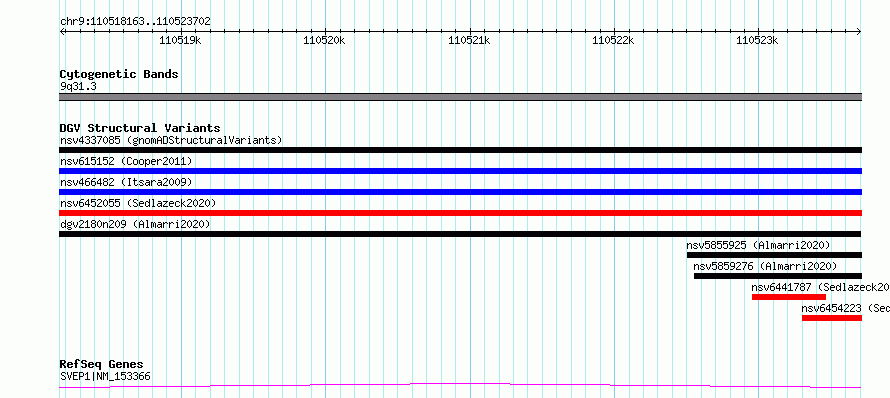Click the 110521k ruler tick label
Screen dimensions: 890x398
(x=469, y=40)
